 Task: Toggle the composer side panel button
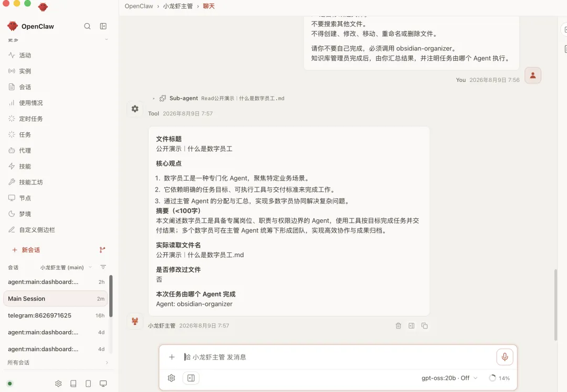(191, 378)
